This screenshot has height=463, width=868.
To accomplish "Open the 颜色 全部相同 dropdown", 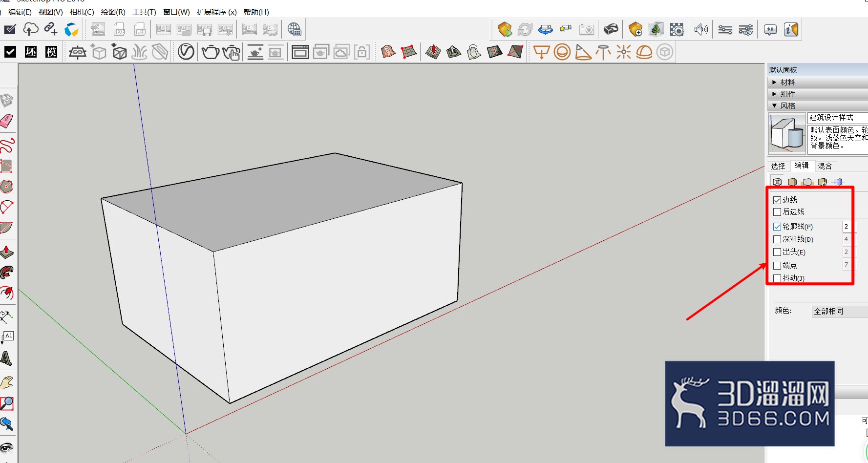I will click(840, 312).
